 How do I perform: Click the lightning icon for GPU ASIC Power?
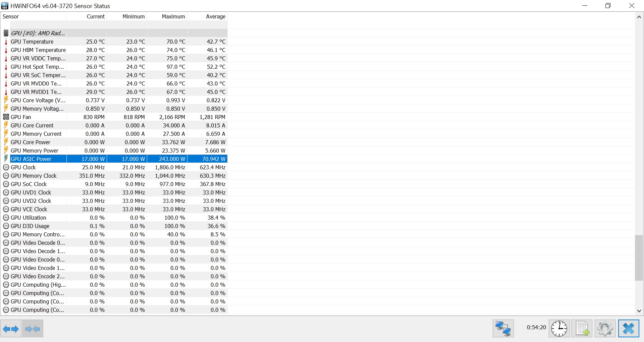point(6,159)
